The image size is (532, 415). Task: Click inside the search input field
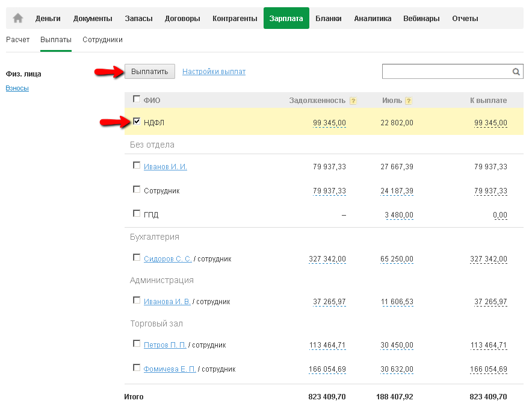(x=447, y=72)
